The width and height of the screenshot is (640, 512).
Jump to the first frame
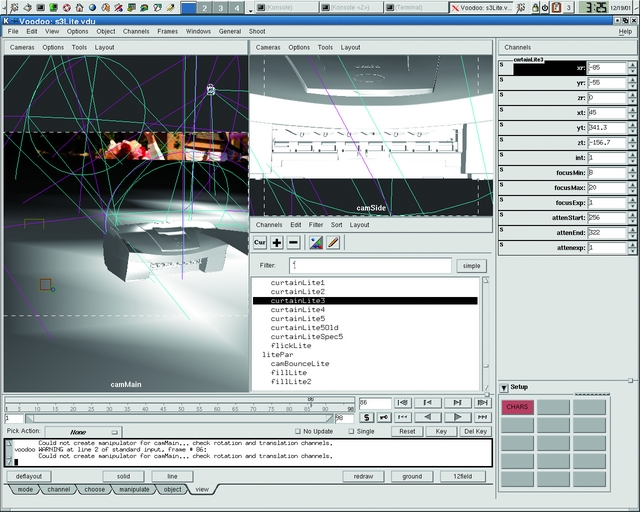403,403
